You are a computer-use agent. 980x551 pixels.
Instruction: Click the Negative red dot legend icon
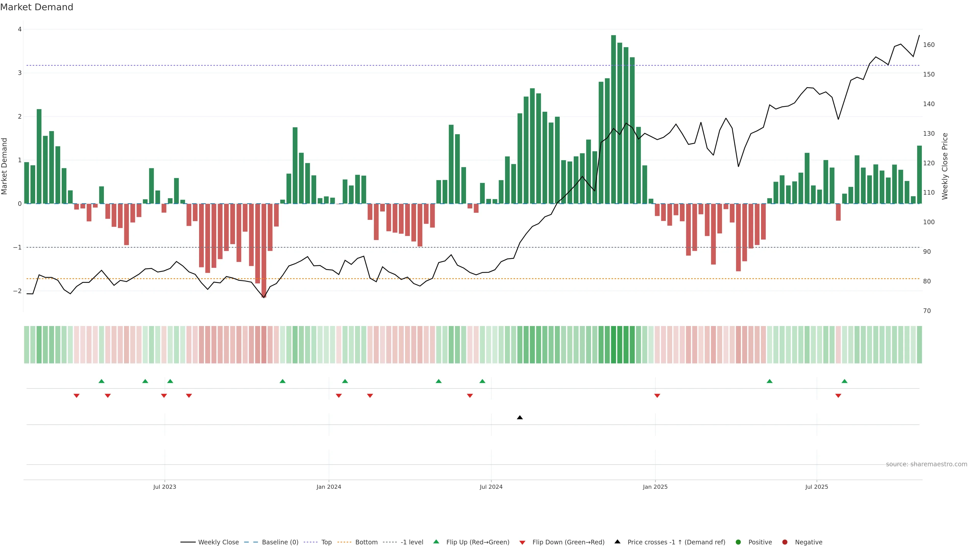[785, 542]
